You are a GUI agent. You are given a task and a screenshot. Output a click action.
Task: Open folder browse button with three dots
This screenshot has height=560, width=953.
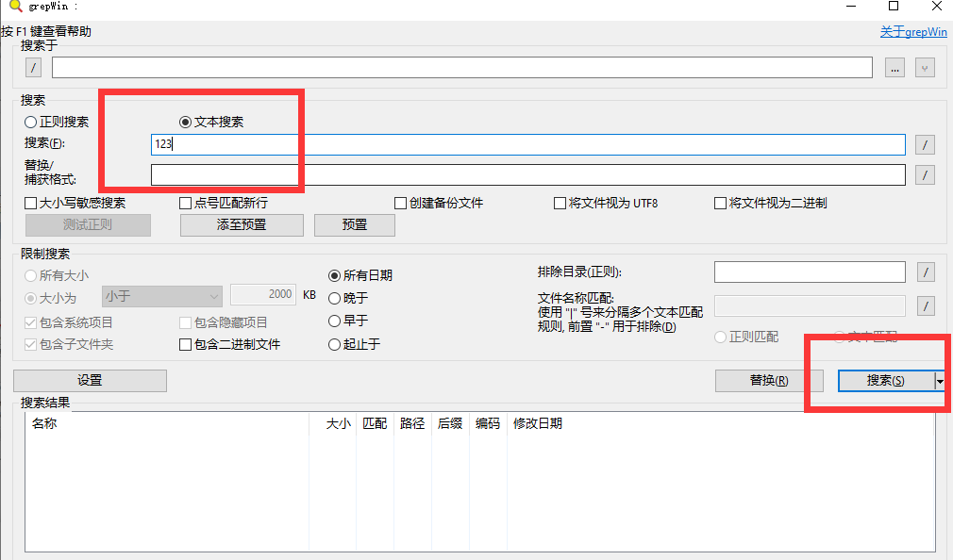coord(895,68)
